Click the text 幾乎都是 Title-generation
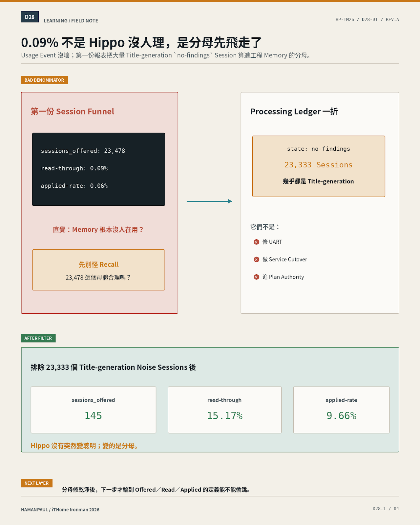This screenshot has width=420, height=525. click(319, 181)
